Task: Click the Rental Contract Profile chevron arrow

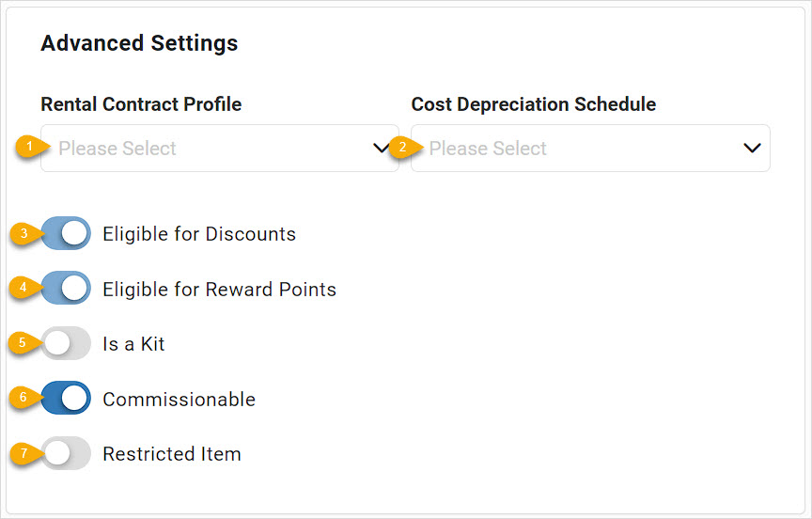Action: click(382, 149)
